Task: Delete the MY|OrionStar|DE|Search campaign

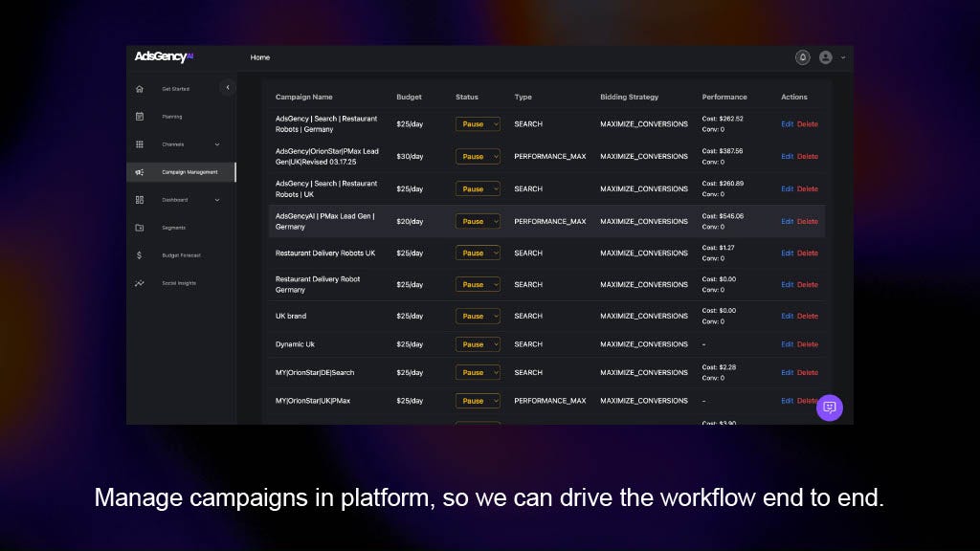Action: [808, 372]
